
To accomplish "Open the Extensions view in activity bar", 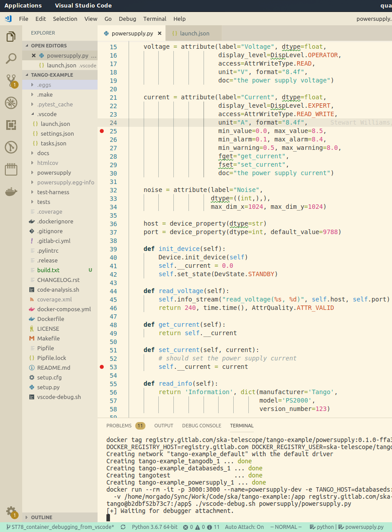I will [x=11, y=125].
